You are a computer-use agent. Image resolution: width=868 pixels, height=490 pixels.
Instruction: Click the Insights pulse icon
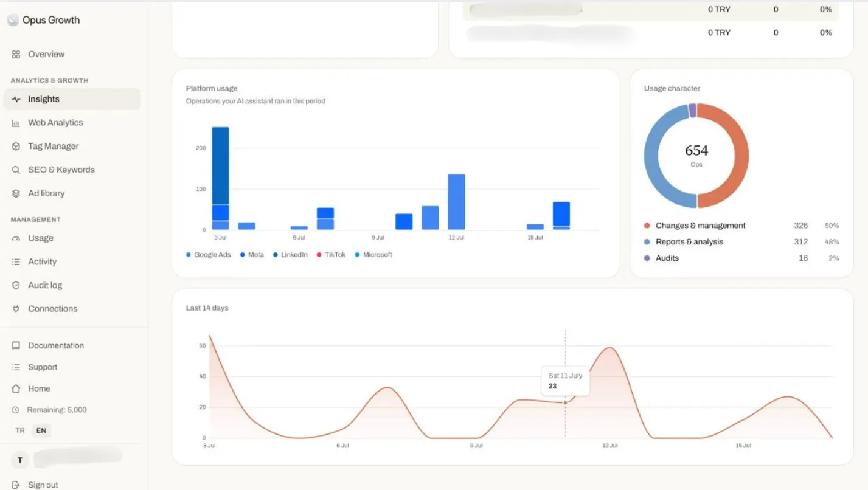[16, 99]
